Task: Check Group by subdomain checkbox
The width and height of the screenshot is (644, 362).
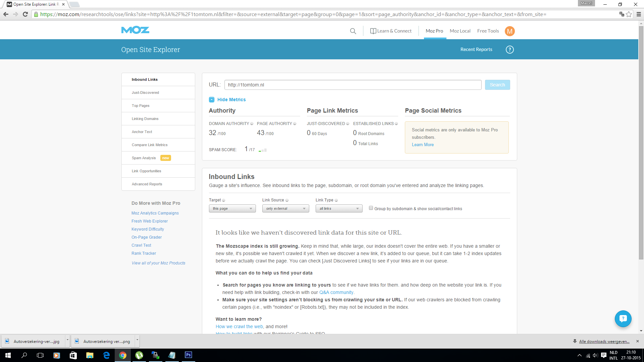Action: pos(371,208)
